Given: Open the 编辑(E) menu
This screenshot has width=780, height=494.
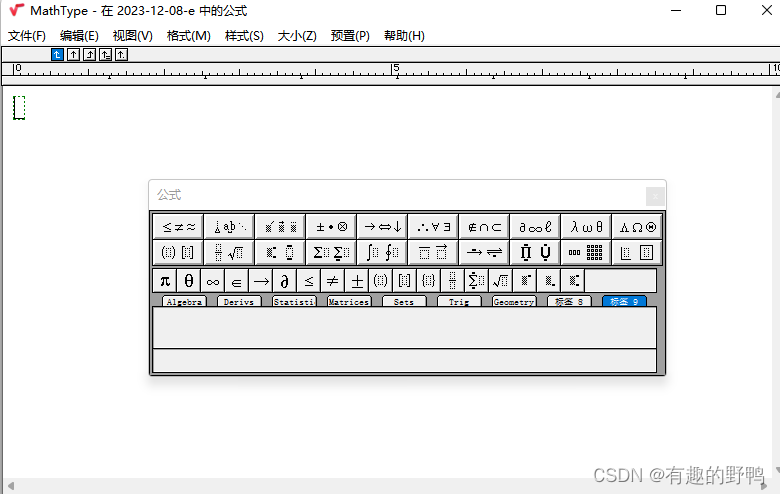Looking at the screenshot, I should (79, 36).
